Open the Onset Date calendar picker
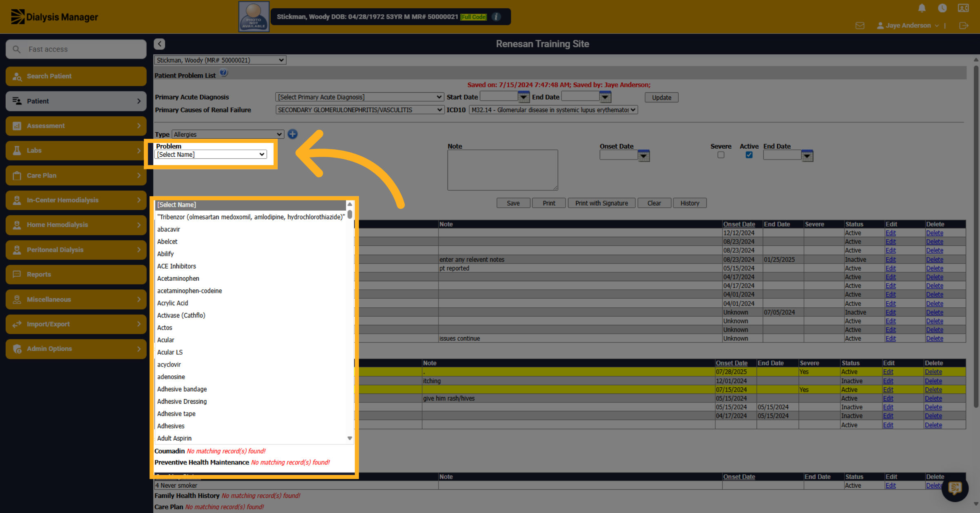980x513 pixels. [644, 155]
